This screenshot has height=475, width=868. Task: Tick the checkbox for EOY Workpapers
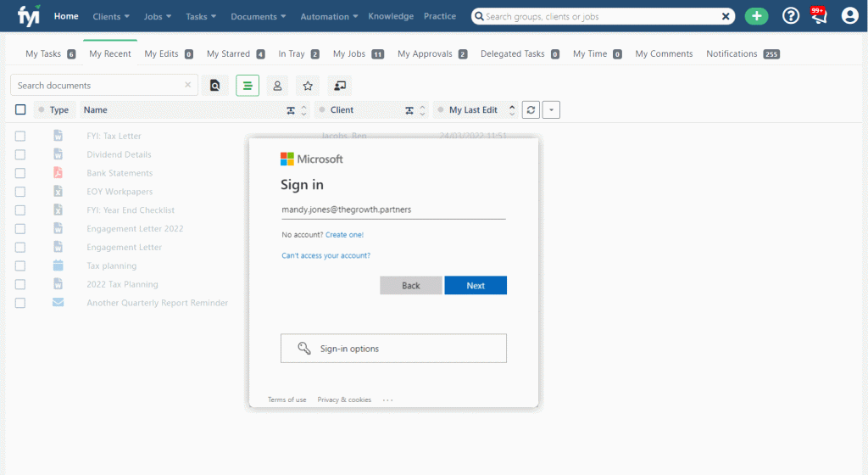pyautogui.click(x=20, y=192)
